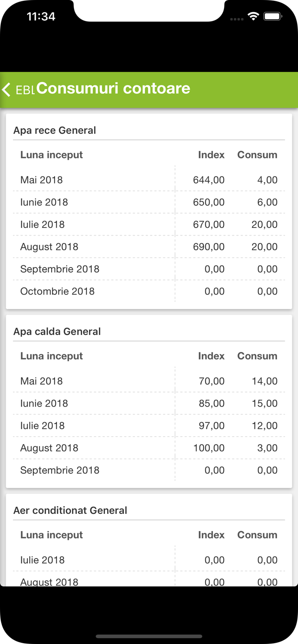Screen dimensions: 298x644
Task: Select the Consumuri contoare title
Action: click(113, 88)
